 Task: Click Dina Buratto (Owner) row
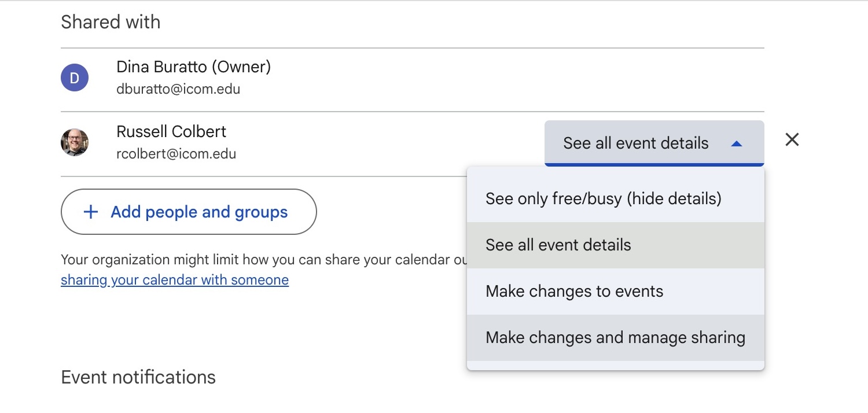click(x=193, y=67)
